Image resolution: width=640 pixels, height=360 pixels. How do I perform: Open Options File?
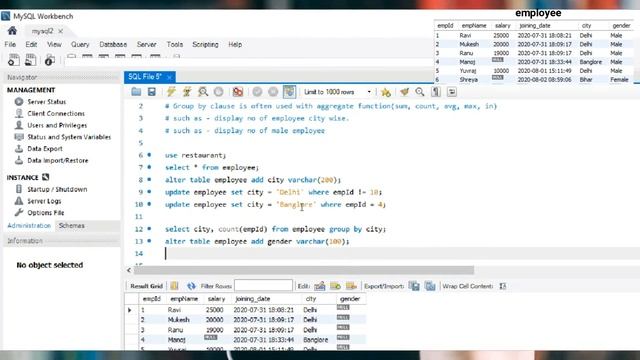tap(46, 213)
